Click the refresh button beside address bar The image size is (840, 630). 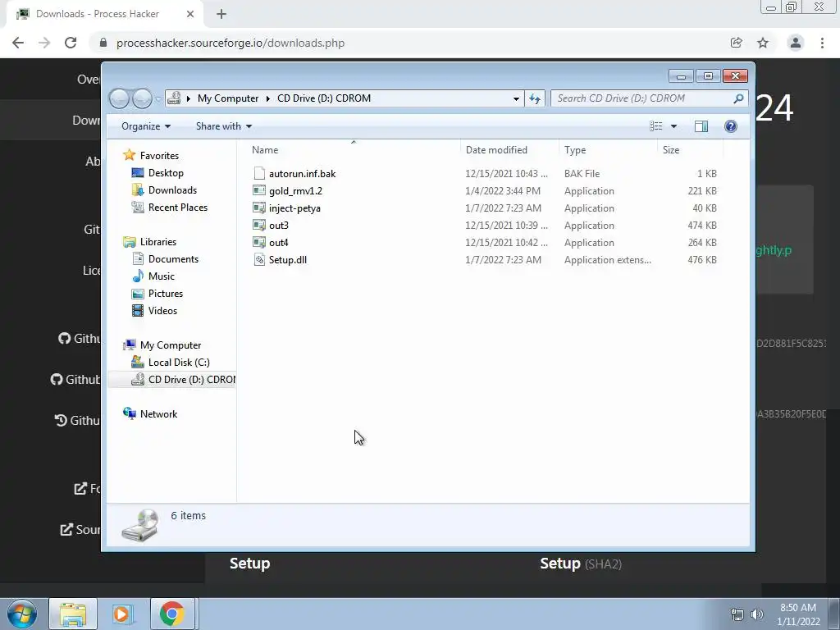coord(535,98)
